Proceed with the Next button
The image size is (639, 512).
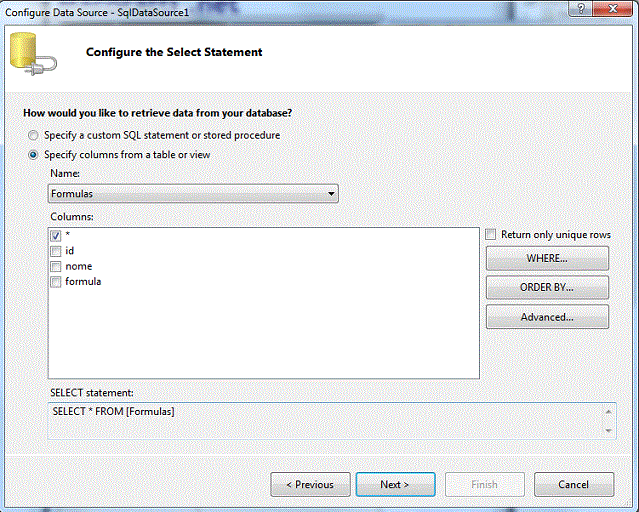[395, 484]
